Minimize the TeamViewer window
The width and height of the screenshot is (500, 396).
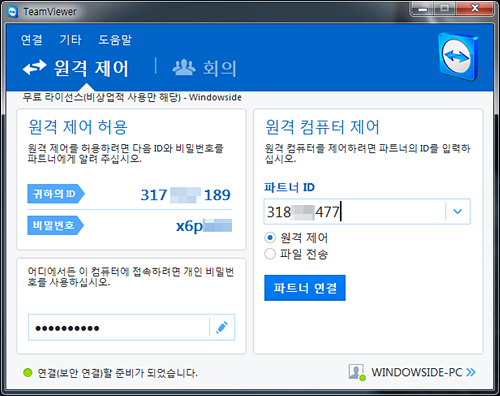(x=423, y=9)
